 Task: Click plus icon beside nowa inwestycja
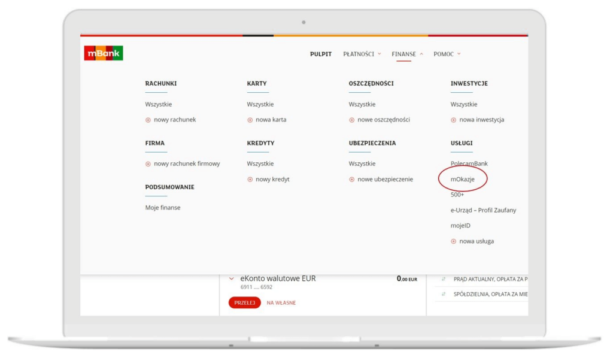coord(454,120)
